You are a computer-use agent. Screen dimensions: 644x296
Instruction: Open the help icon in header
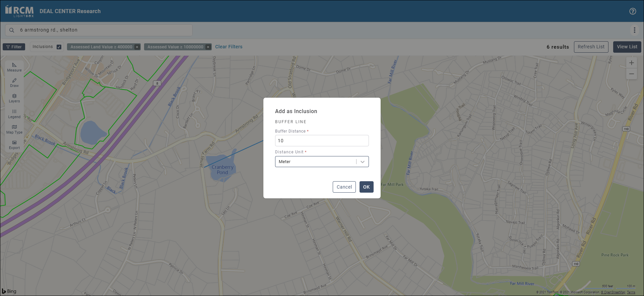pyautogui.click(x=633, y=11)
